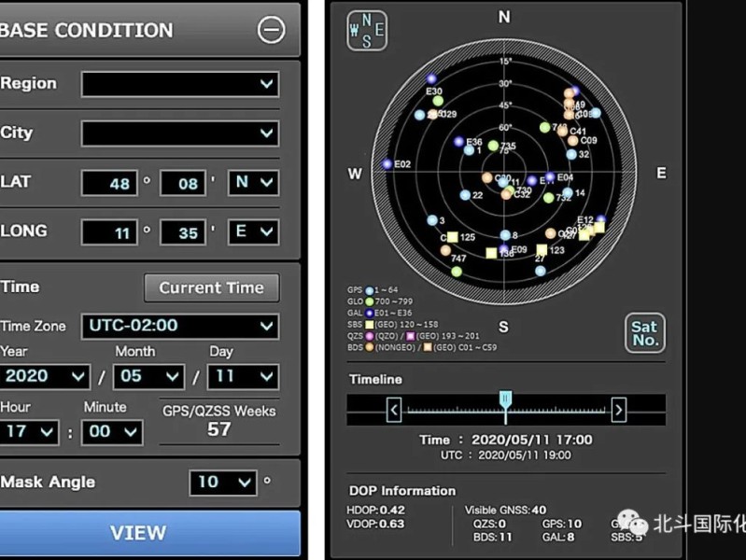
Task: Click the blue VIEW button
Action: coord(149,533)
